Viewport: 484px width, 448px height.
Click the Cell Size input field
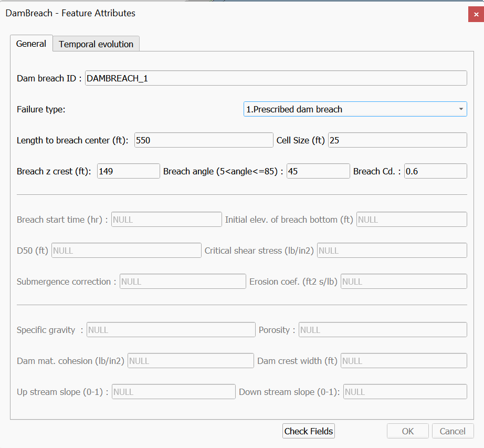(397, 140)
